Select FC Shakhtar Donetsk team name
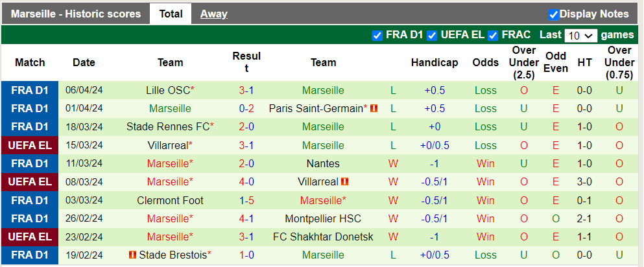Screen dimensions: 644x267 tap(323, 237)
